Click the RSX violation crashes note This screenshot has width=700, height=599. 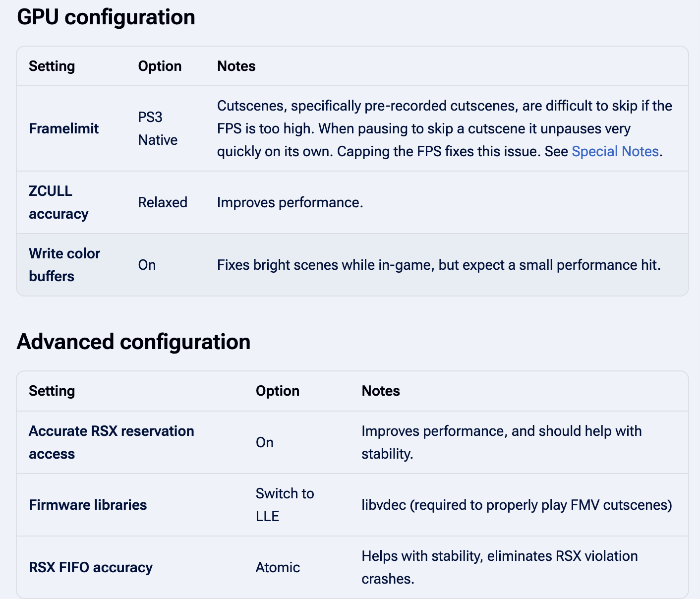pos(500,567)
